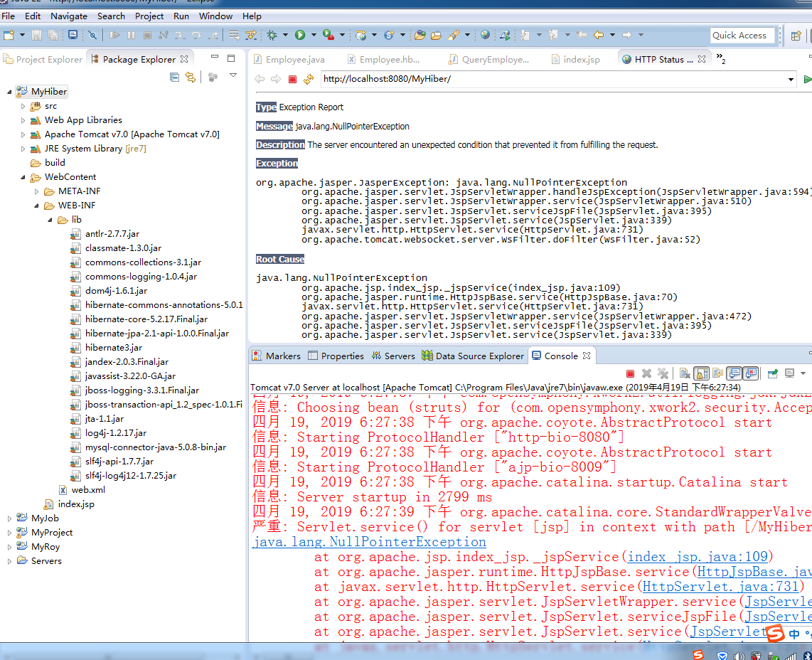Toggle Show Console on standard error change

coord(750,373)
